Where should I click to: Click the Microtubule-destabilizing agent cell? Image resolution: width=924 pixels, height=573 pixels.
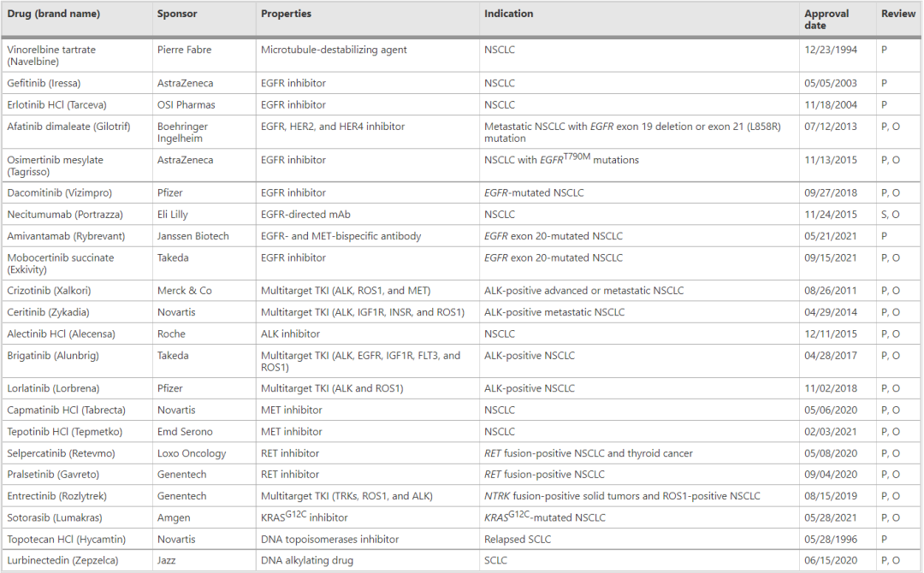pos(334,50)
